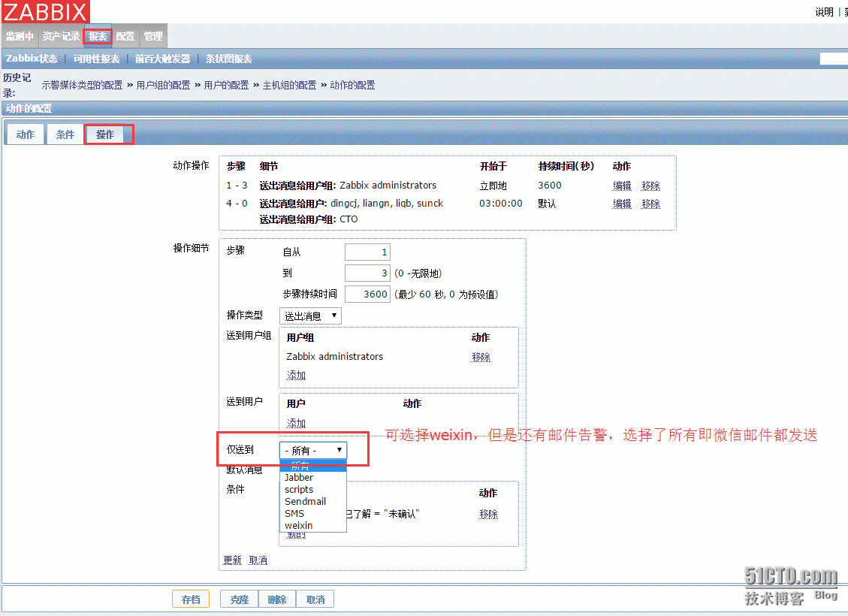Viewport: 848px width, 616px height.
Task: Add a user via 添加 under 用户
Action: [x=297, y=424]
